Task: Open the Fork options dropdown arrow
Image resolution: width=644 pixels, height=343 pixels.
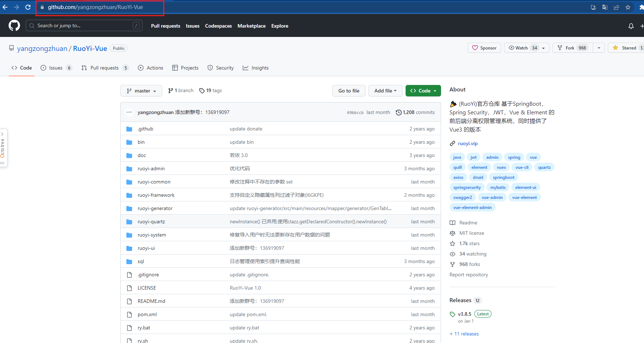Action: tap(599, 48)
